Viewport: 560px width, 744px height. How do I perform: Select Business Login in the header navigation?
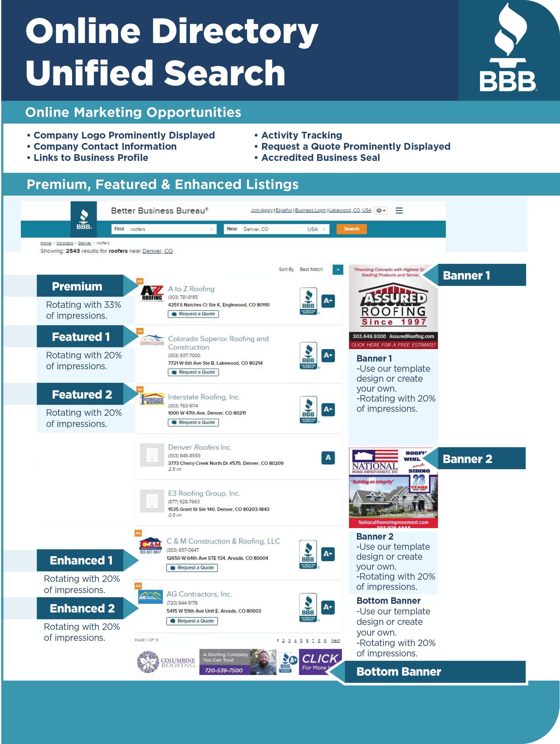(310, 211)
